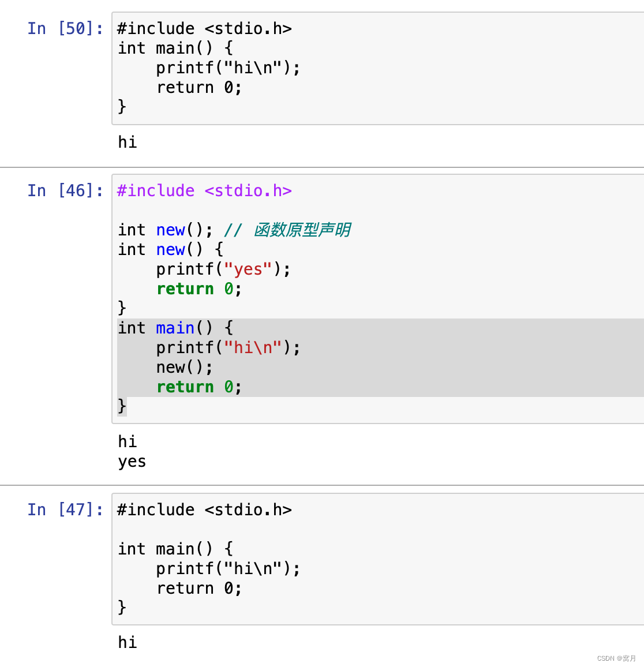Click the purple #include <stdio.h> line in cell 46
The height and width of the screenshot is (667, 644).
pos(205,190)
